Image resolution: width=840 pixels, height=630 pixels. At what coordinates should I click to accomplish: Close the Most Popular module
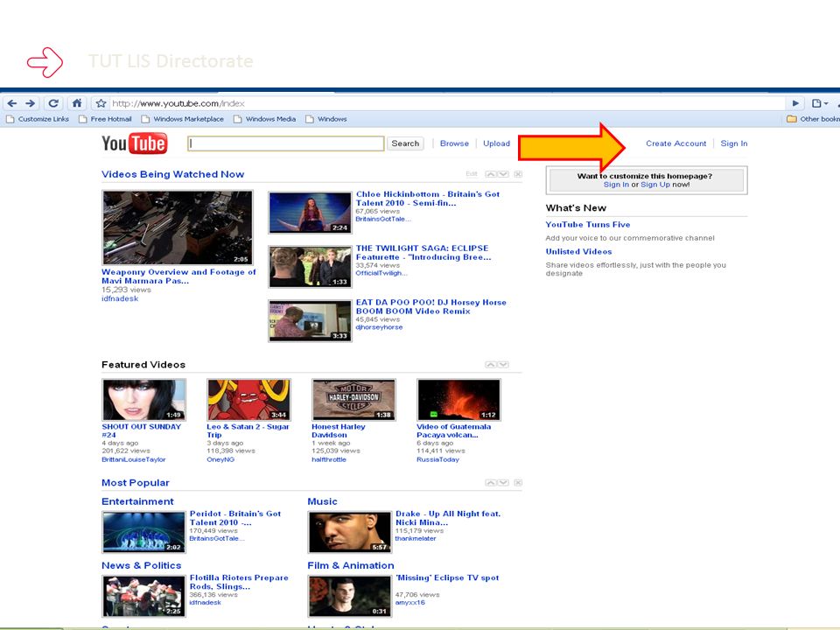point(518,483)
